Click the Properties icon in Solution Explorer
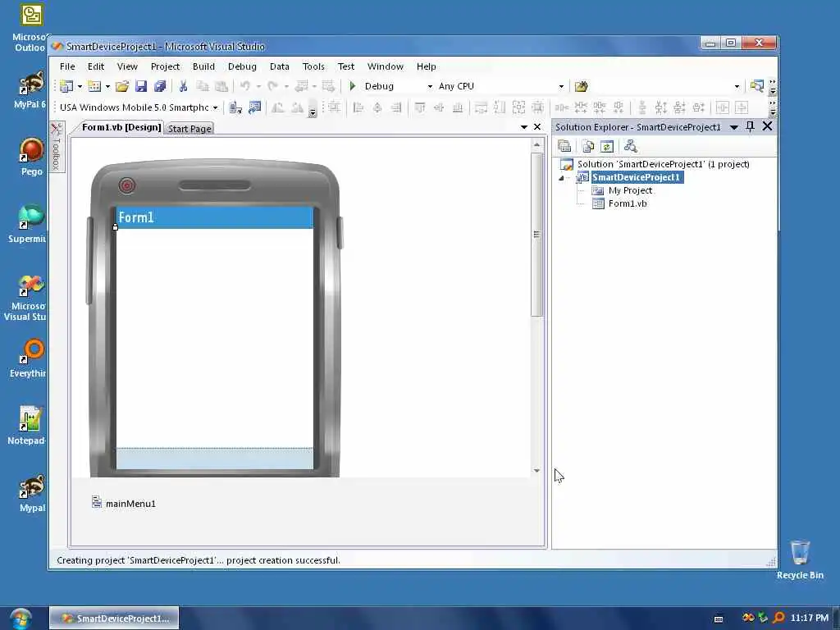The image size is (840, 630). coord(564,146)
